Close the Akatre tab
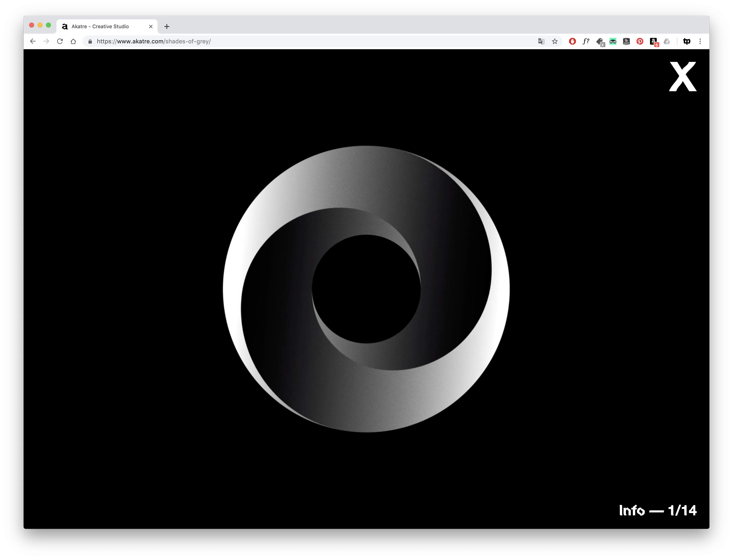This screenshot has width=733, height=560. (151, 26)
